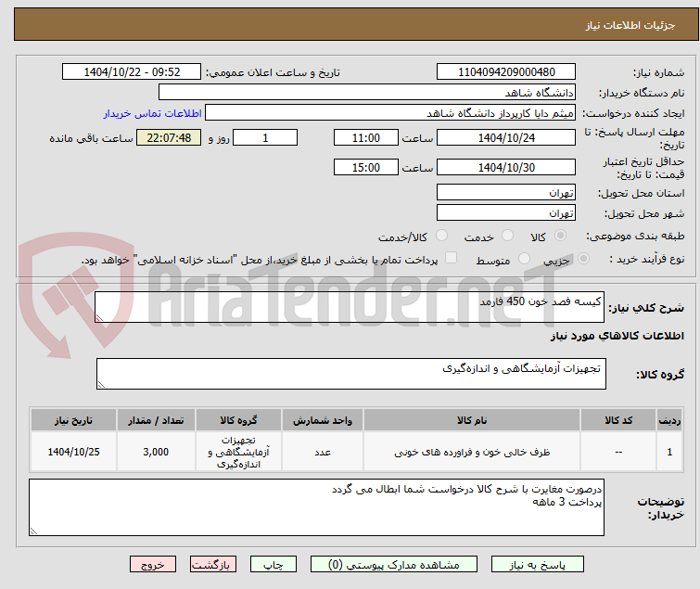Select the جزیی purchase type radio
This screenshot has width=700, height=589.
pyautogui.click(x=583, y=259)
